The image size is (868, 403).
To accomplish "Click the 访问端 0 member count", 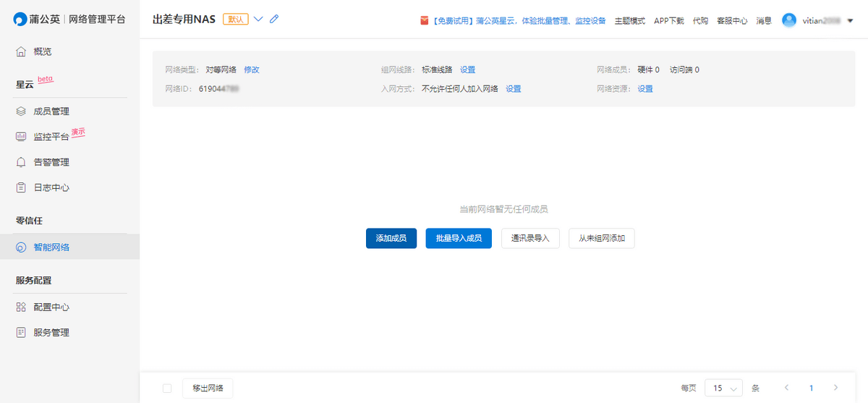I will pyautogui.click(x=684, y=70).
